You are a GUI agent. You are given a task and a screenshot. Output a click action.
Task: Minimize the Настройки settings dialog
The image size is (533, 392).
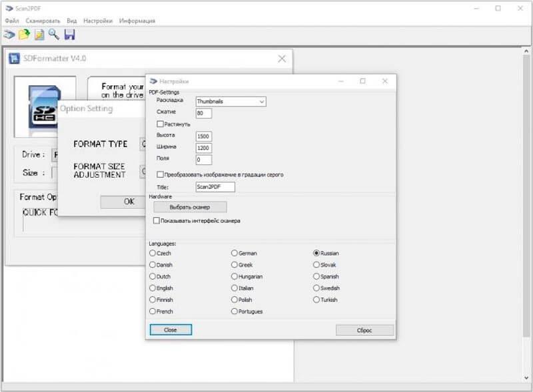point(341,81)
